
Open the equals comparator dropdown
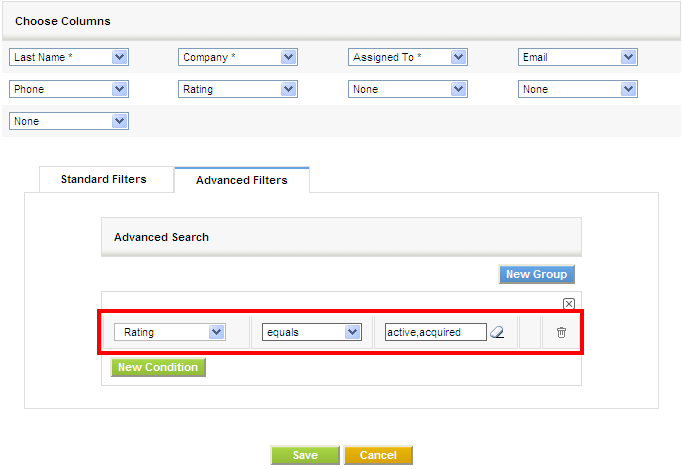(x=312, y=332)
